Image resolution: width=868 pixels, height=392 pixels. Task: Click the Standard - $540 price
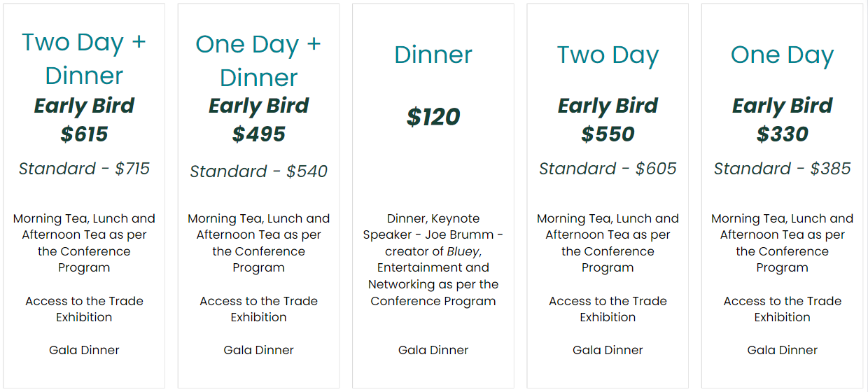258,171
